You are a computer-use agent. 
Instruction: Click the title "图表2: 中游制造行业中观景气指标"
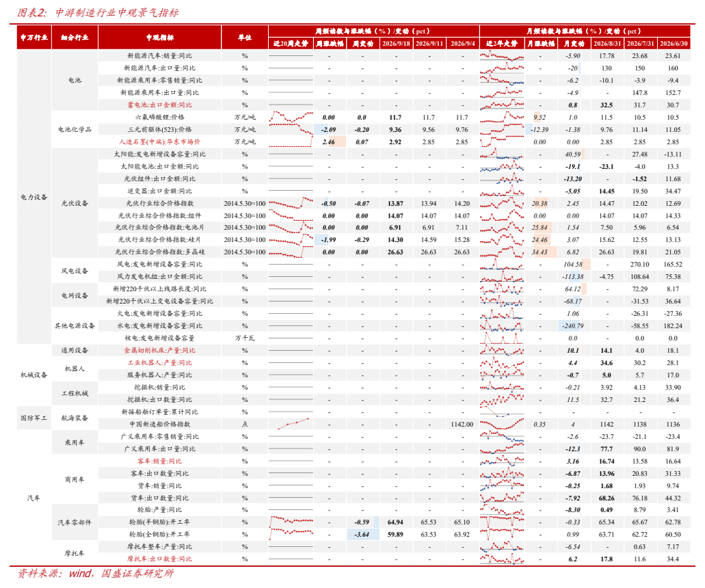coord(98,12)
